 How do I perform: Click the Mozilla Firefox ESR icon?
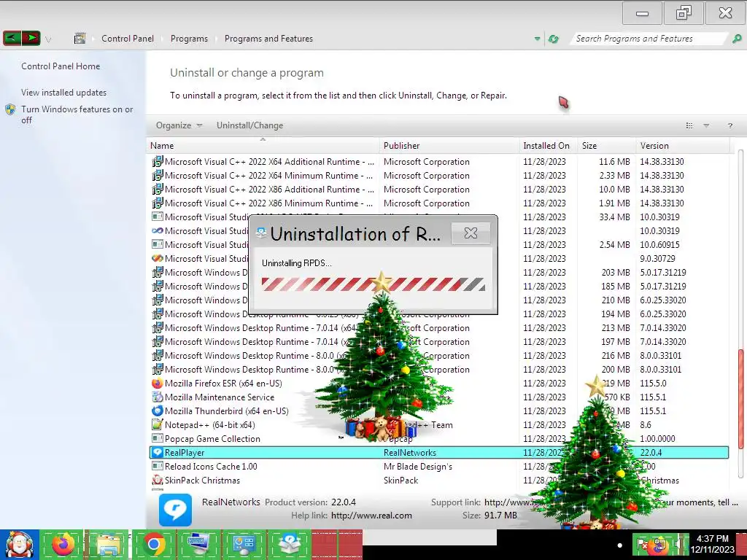click(158, 384)
